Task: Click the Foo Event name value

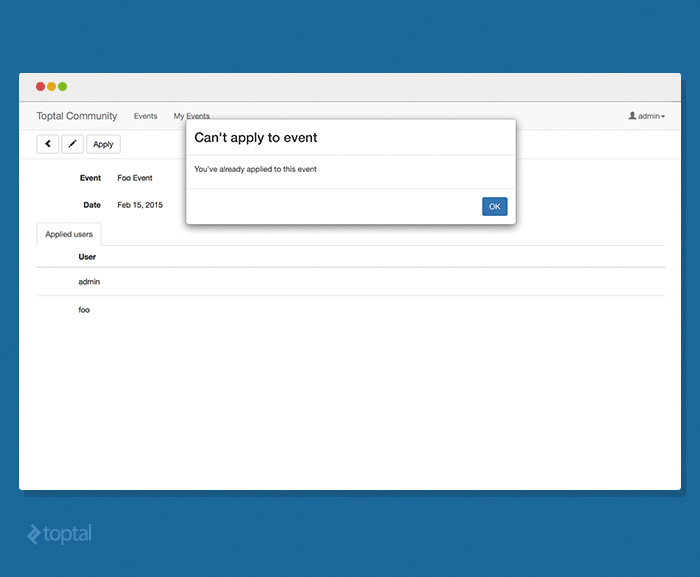Action: (x=135, y=178)
